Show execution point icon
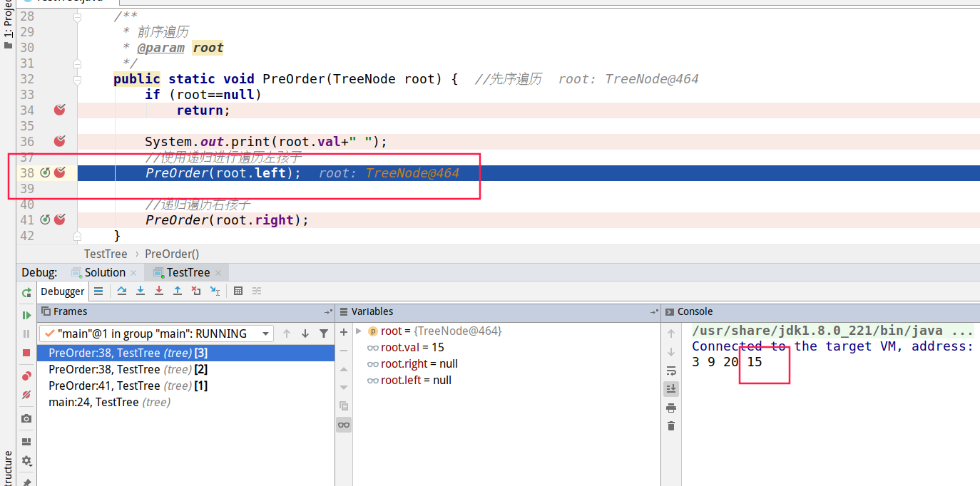This screenshot has width=980, height=486. (98, 291)
